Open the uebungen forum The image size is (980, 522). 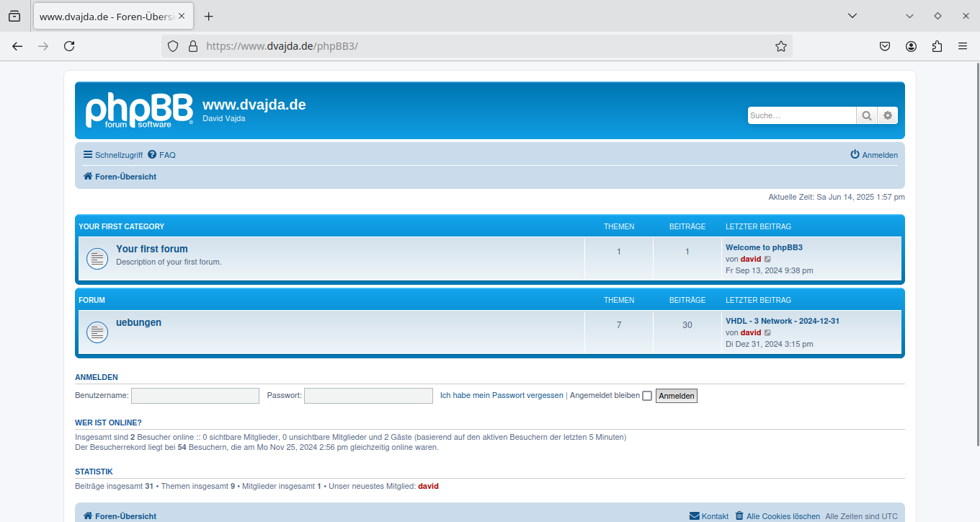(138, 322)
